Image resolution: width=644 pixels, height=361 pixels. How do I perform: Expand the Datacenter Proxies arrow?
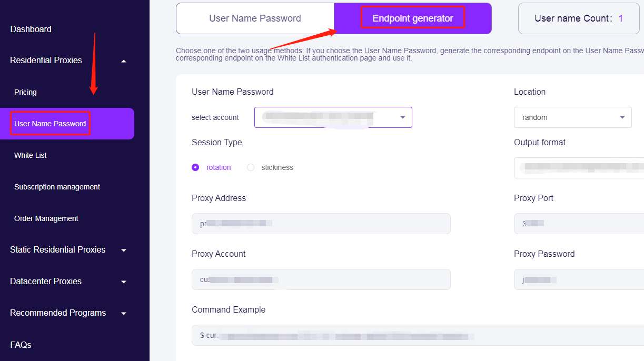point(124,282)
